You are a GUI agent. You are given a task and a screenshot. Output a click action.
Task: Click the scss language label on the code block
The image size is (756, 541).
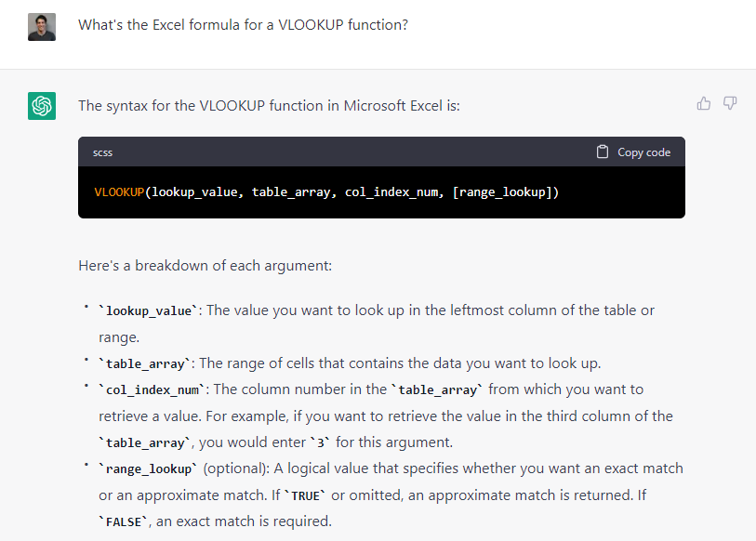(x=102, y=152)
